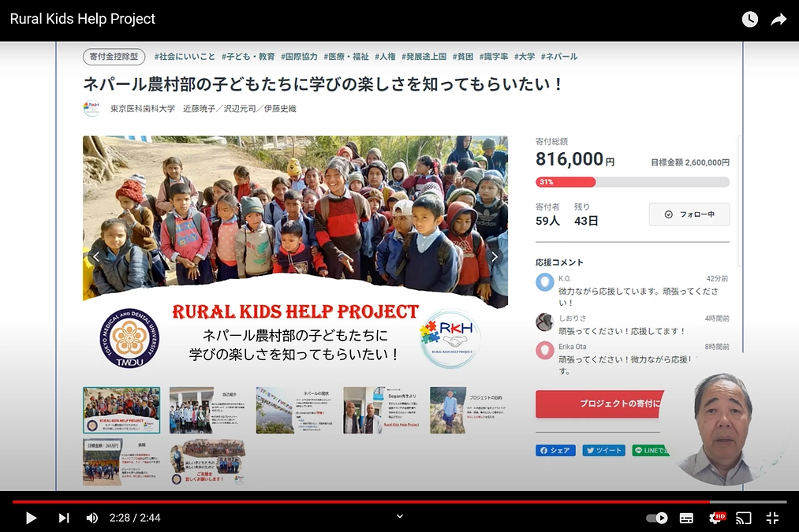799x532 pixels.
Task: Unfollow the project via フォロー中 button
Action: coord(689,214)
